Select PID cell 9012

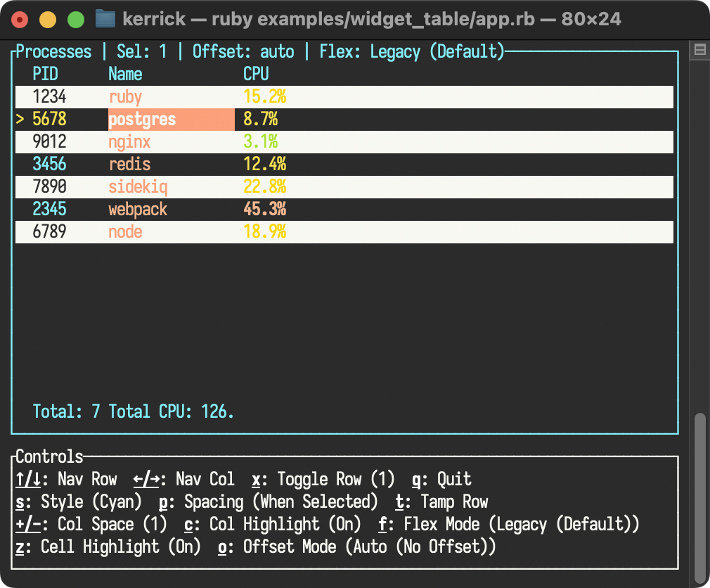click(x=49, y=142)
